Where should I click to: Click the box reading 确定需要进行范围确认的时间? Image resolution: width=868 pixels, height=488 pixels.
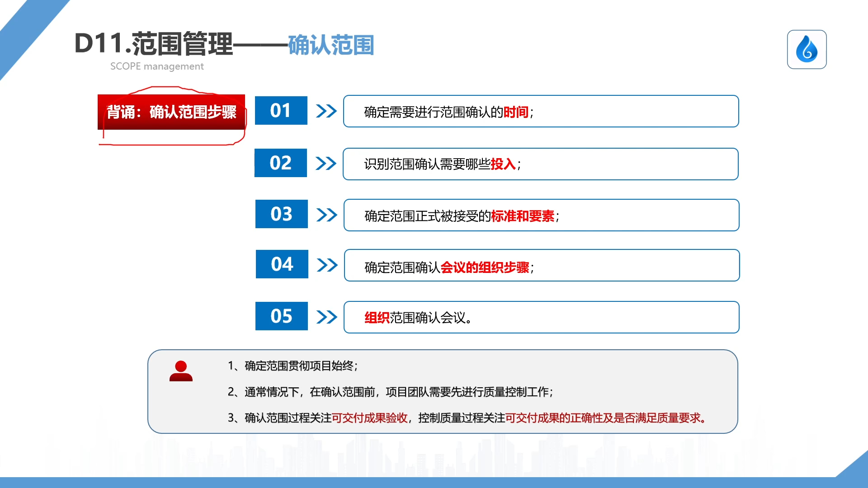541,111
